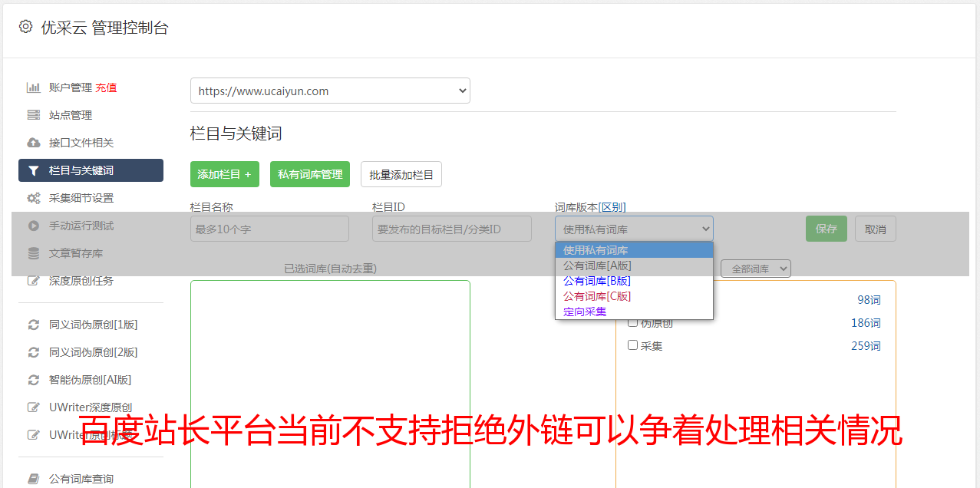The image size is (980, 488).
Task: Open the 全部词库 filter dropdown
Action: (x=756, y=269)
